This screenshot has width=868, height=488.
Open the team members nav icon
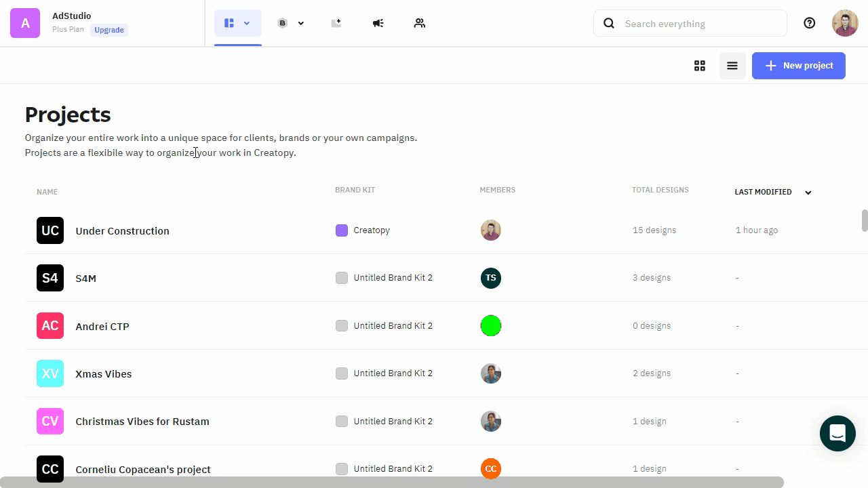pyautogui.click(x=420, y=23)
